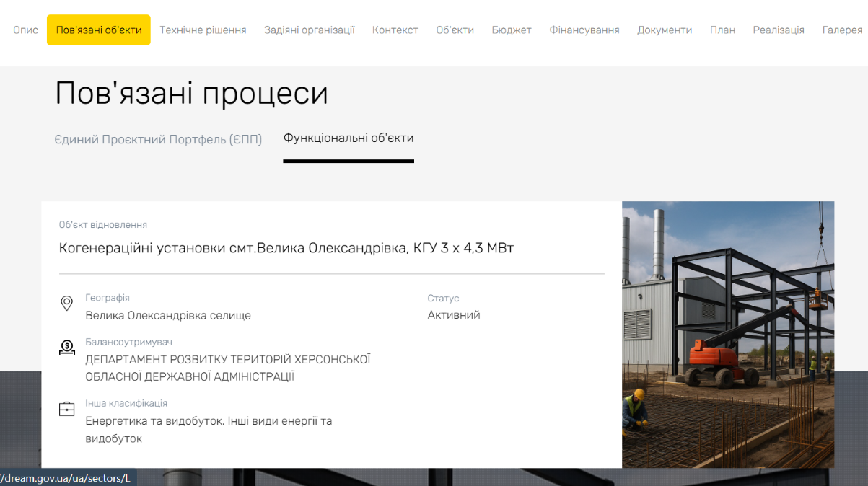The width and height of the screenshot is (868, 486).
Task: Jump to the Контекст section
Action: click(x=395, y=30)
